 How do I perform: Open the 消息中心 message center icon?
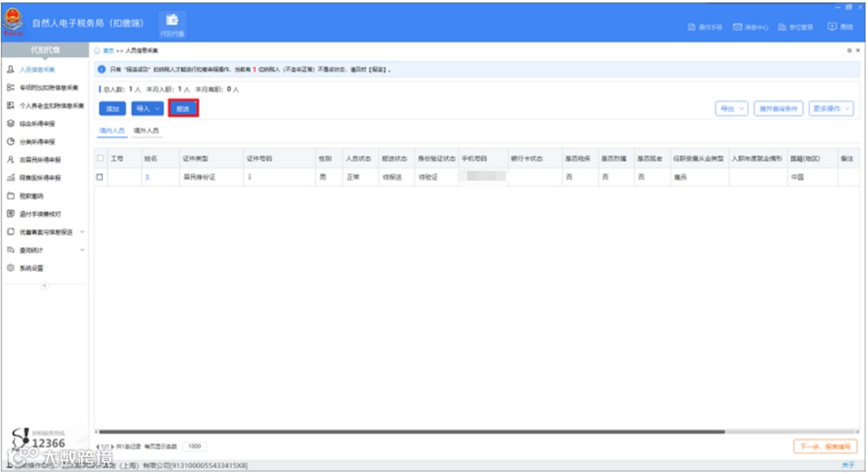pyautogui.click(x=738, y=27)
